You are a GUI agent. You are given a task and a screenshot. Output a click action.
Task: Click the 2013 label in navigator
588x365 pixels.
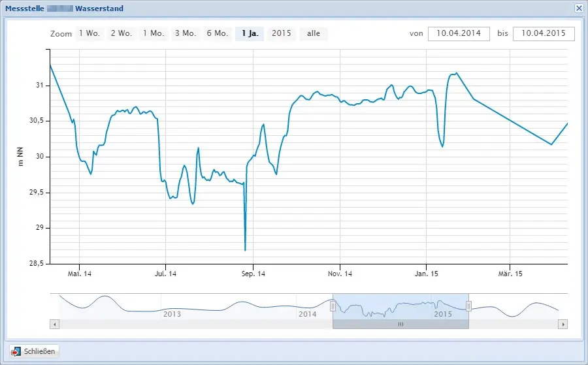[172, 314]
